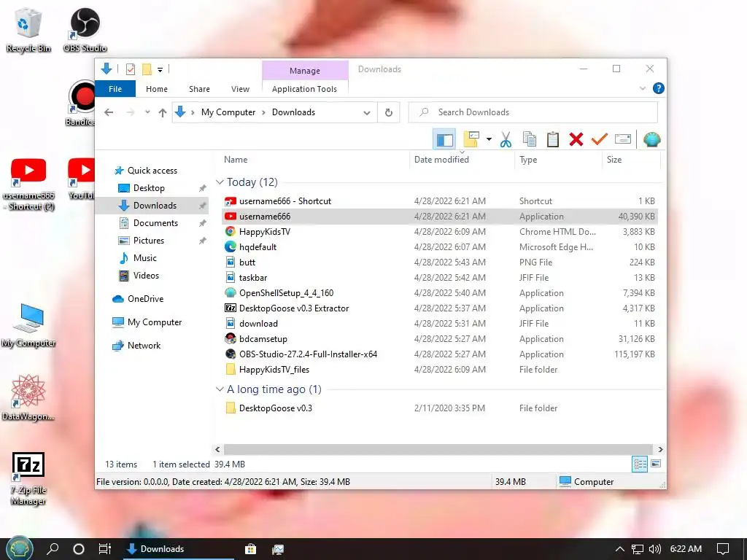Click the Manage contextual tab

coord(305,71)
